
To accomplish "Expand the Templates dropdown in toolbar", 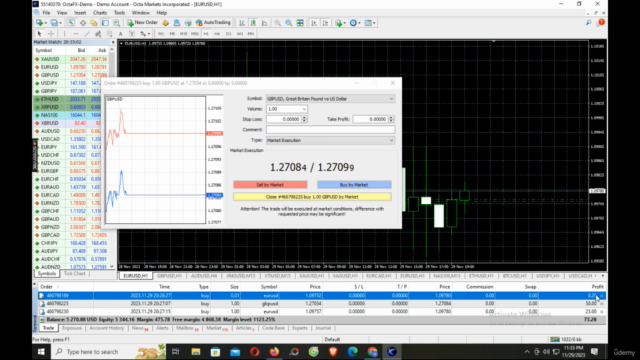I will (x=374, y=23).
